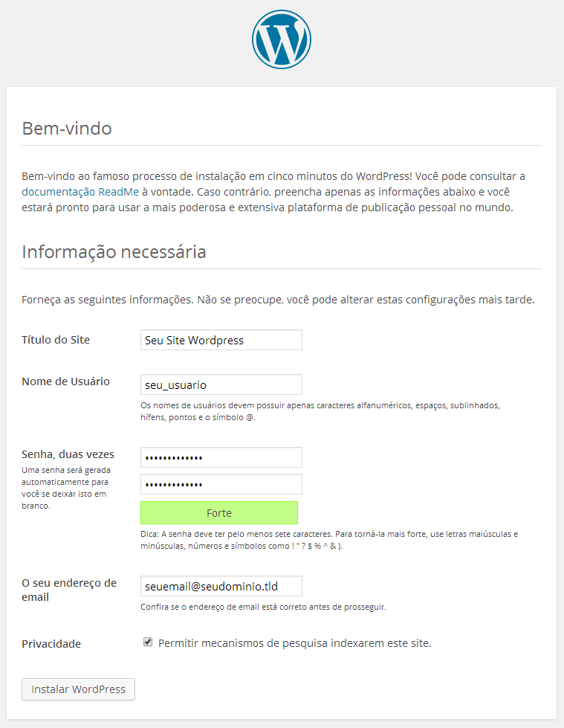This screenshot has height=728, width=564.
Task: Click the green Forte strength indicator
Action: [219, 513]
